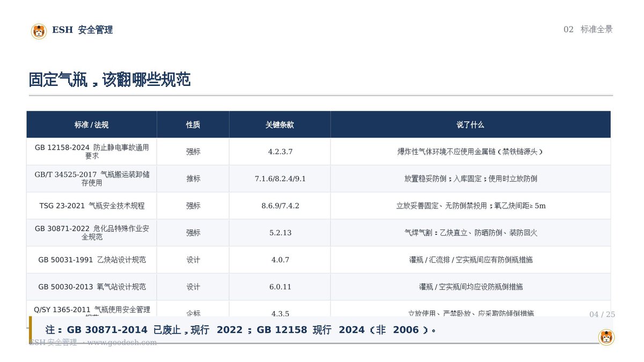Click clause number '7.1.6/8.2.4/9.1'
Screen dimensions: 644x362
pyautogui.click(x=280, y=179)
